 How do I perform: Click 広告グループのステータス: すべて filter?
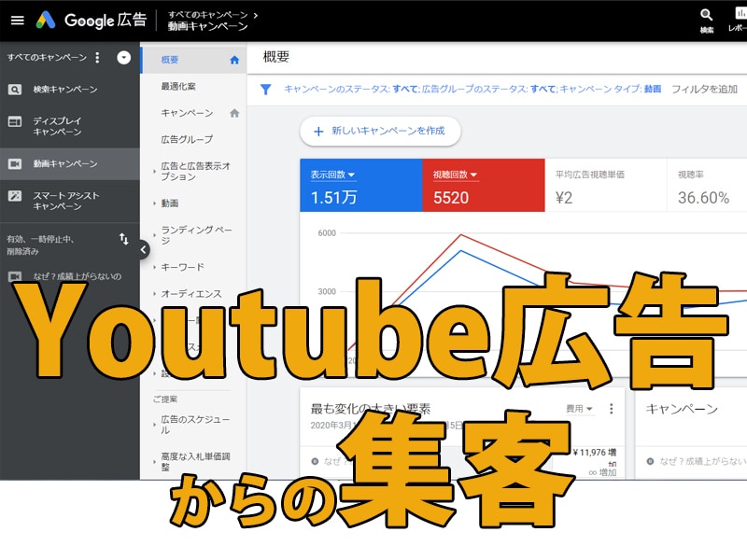pyautogui.click(x=489, y=89)
